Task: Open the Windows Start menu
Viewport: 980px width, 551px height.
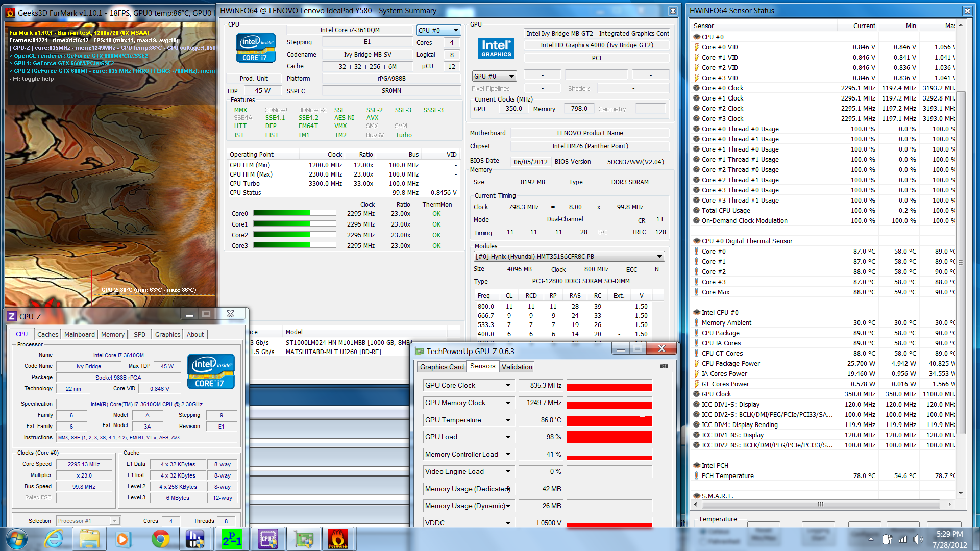Action: [16, 539]
